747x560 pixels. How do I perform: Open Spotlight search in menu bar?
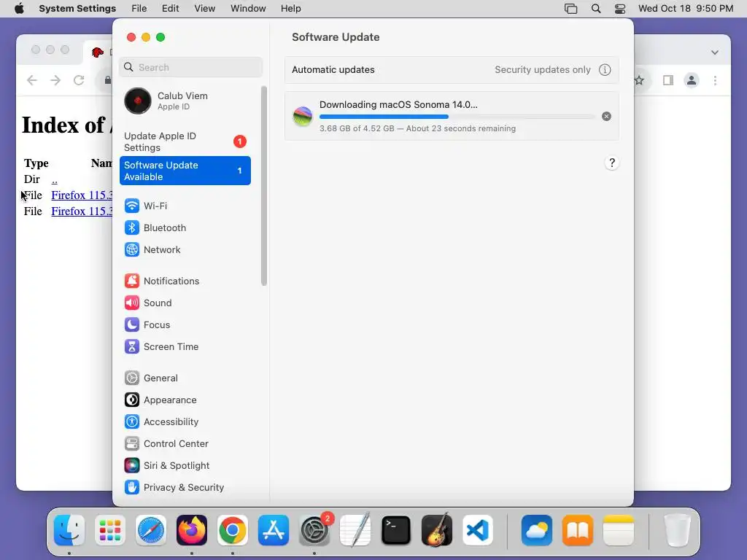[x=595, y=9]
